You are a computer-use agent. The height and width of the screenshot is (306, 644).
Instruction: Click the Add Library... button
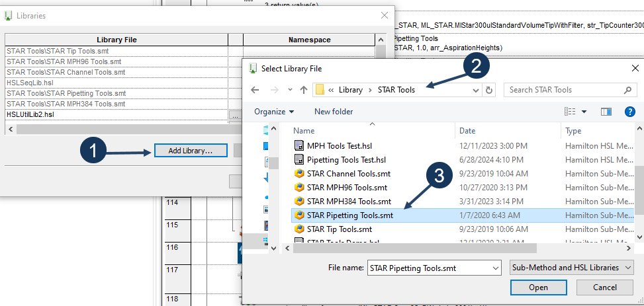[191, 151]
